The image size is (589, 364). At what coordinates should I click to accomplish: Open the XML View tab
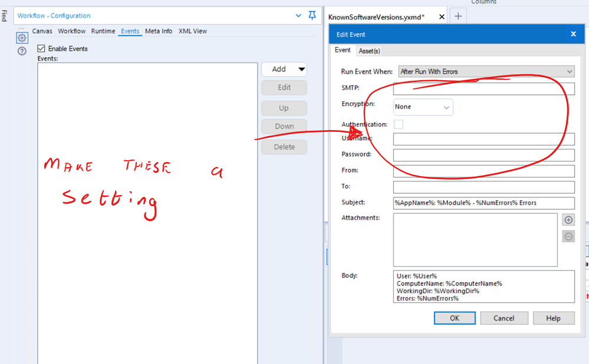click(192, 31)
